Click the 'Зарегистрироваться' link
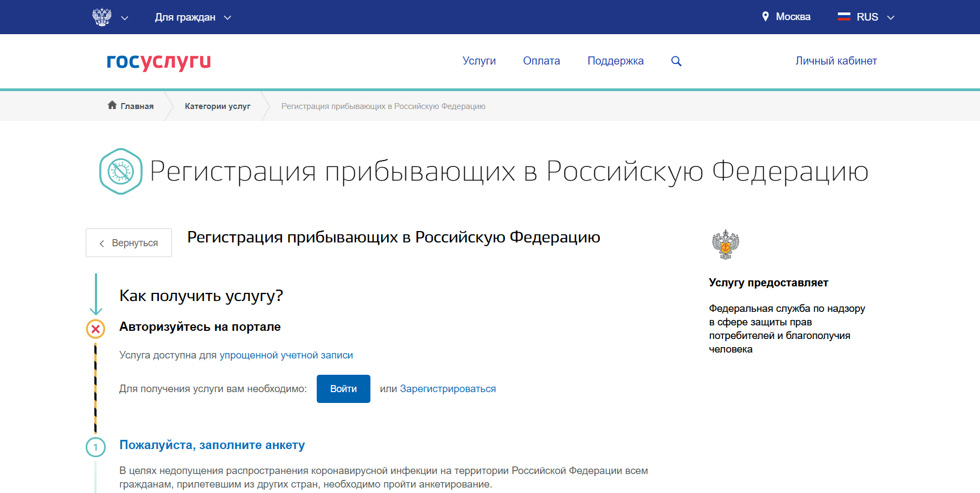Screen dimensions: 980x493 [447, 389]
